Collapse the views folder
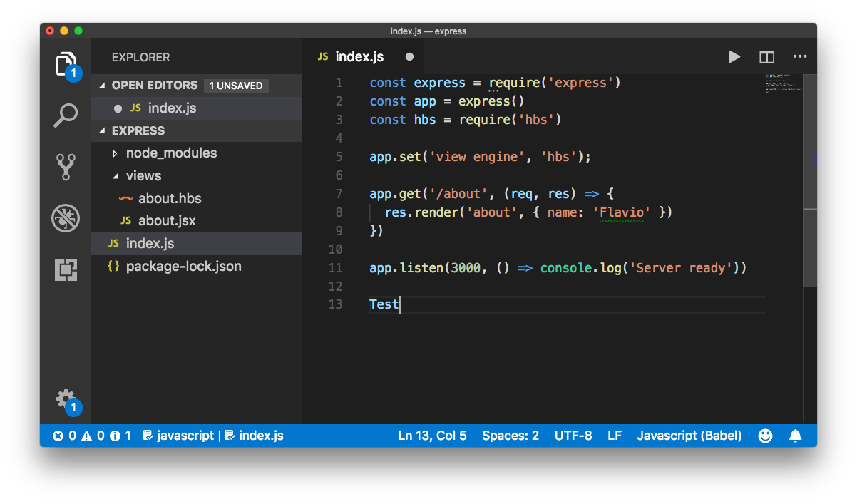 143,176
